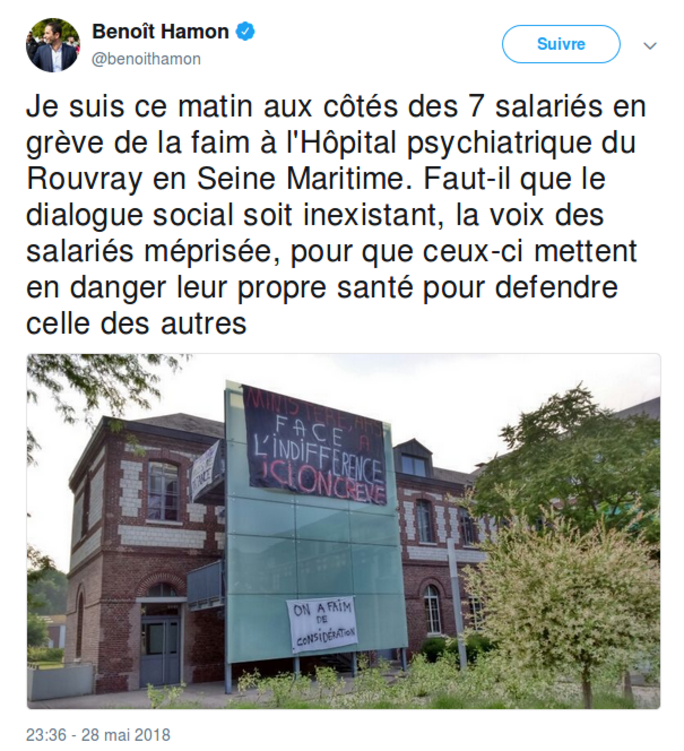Open the attached hospital building photo
The width and height of the screenshot is (684, 751).
[x=343, y=531]
